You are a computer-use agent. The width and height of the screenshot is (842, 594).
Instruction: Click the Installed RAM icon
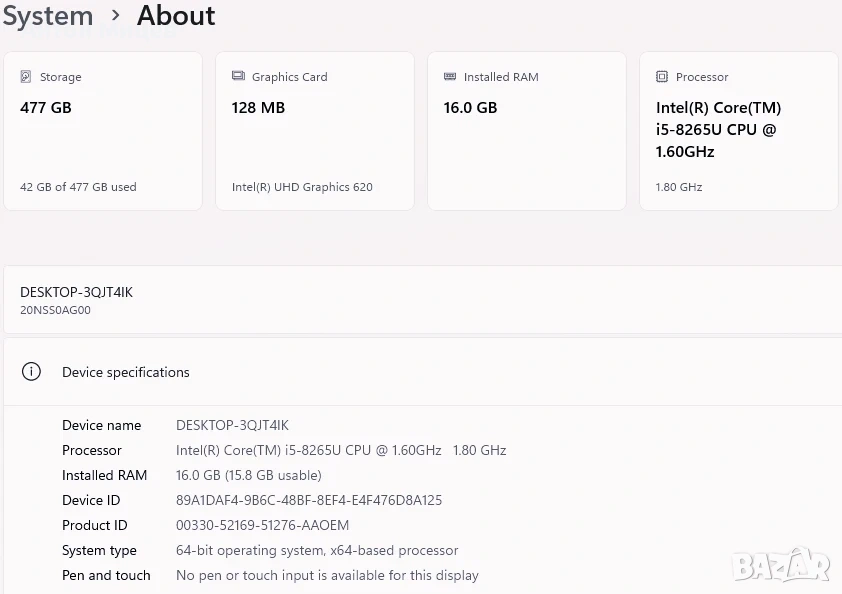[450, 77]
